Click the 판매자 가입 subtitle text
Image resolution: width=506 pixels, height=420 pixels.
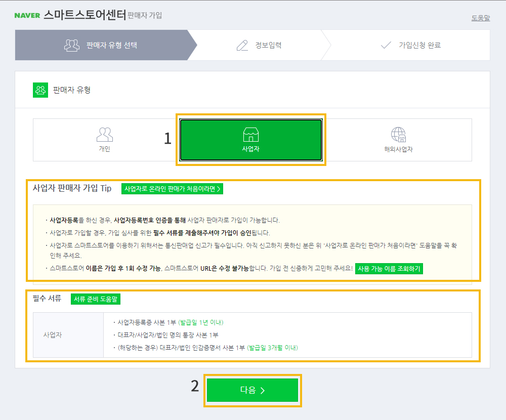145,16
